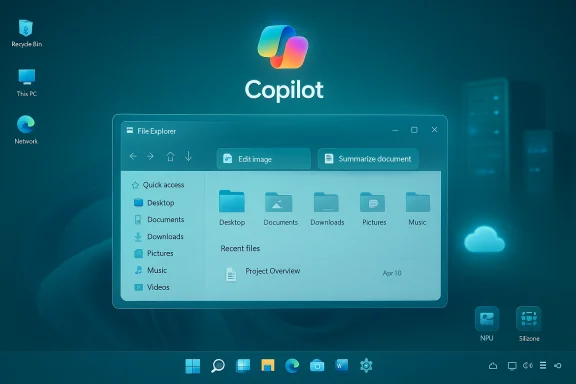Click the down arrow in File Explorer toolbar
This screenshot has width=576, height=384.
coord(188,157)
